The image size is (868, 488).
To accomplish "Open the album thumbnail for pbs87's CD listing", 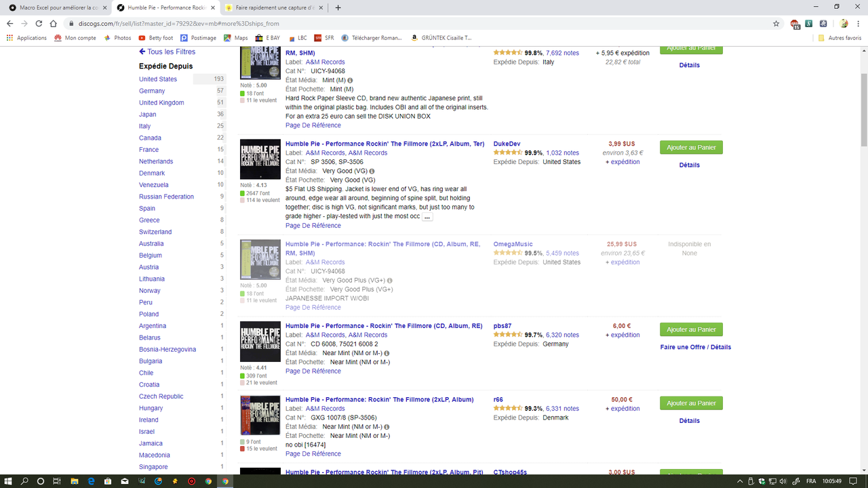I will (260, 342).
